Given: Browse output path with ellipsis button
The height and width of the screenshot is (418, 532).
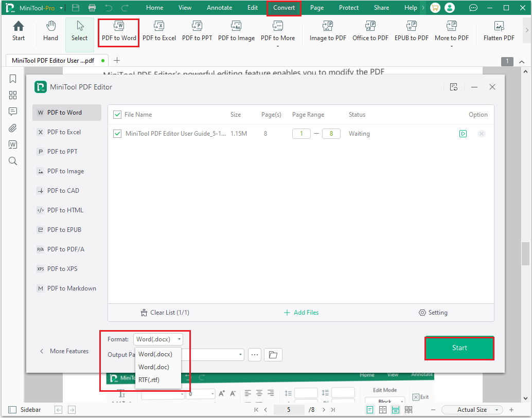Looking at the screenshot, I should click(255, 355).
